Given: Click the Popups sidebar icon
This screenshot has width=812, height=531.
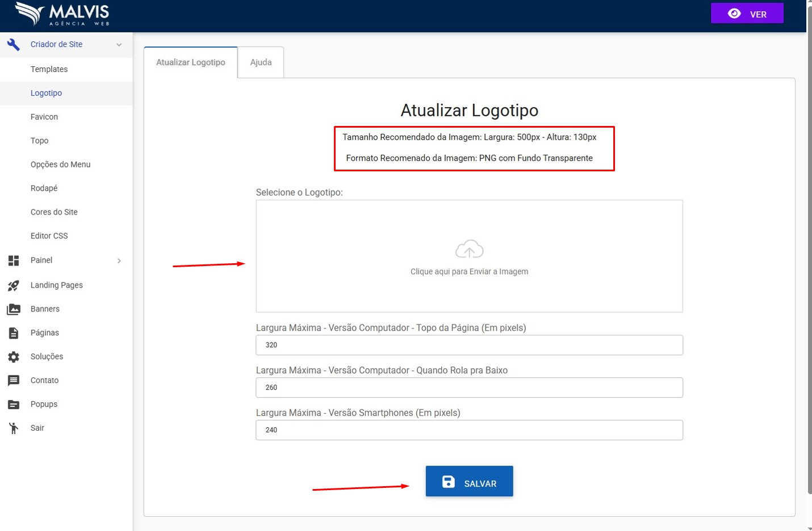Looking at the screenshot, I should (x=14, y=404).
